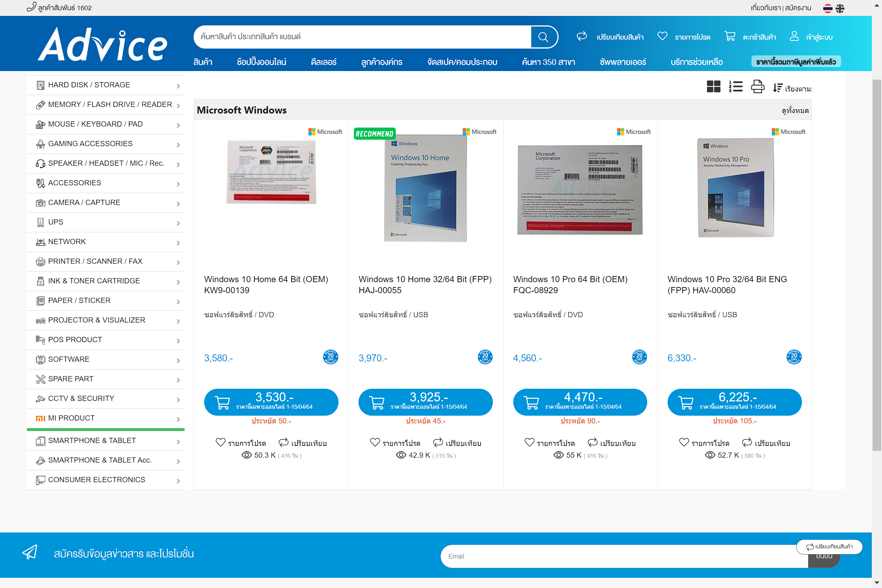882x588 pixels.
Task: Expand the NETWORK category
Action: coord(105,242)
